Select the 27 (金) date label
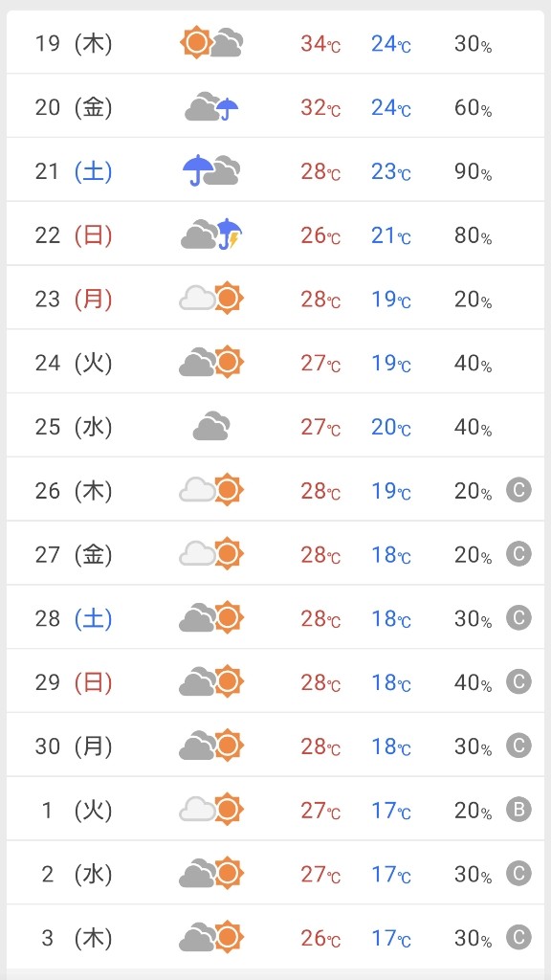The image size is (551, 980). click(x=74, y=554)
